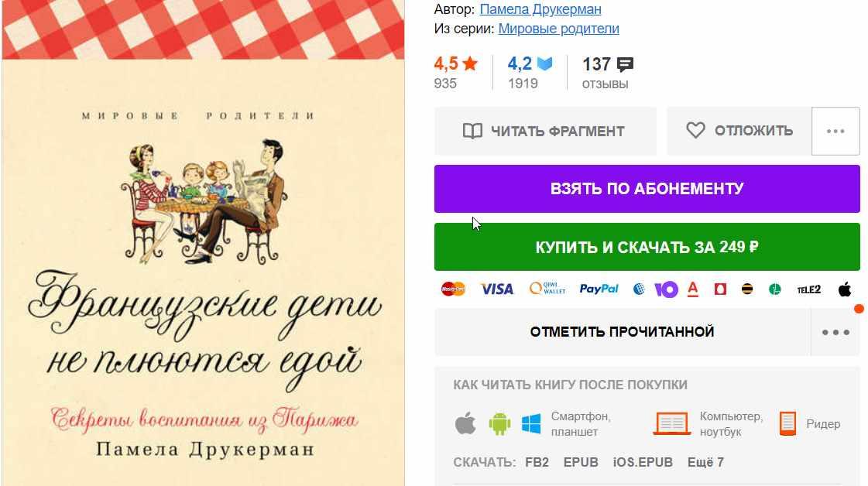Toggle the heart ОТЛОЖИТЬ wishlist button

coord(739,131)
